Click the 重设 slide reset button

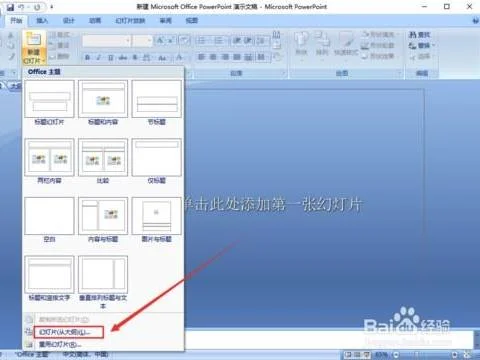coord(59,45)
